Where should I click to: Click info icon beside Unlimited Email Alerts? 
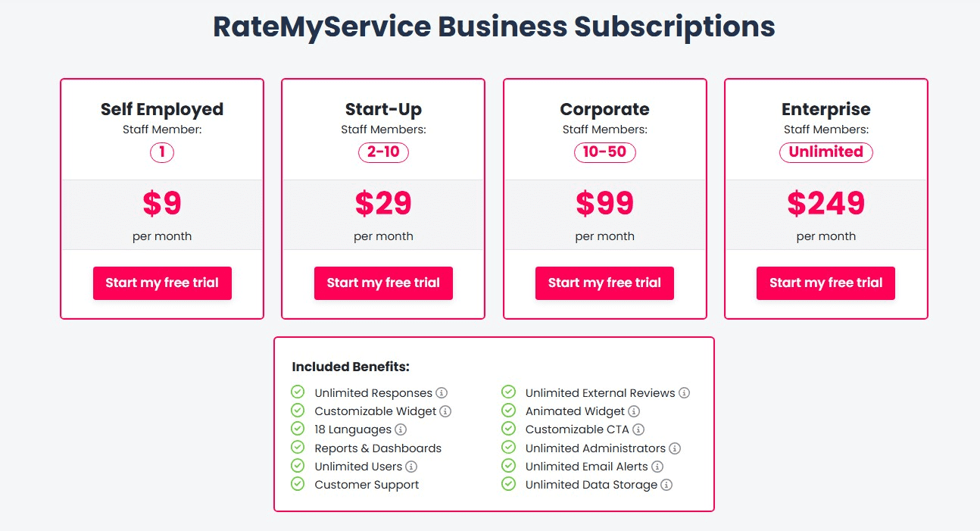(657, 467)
